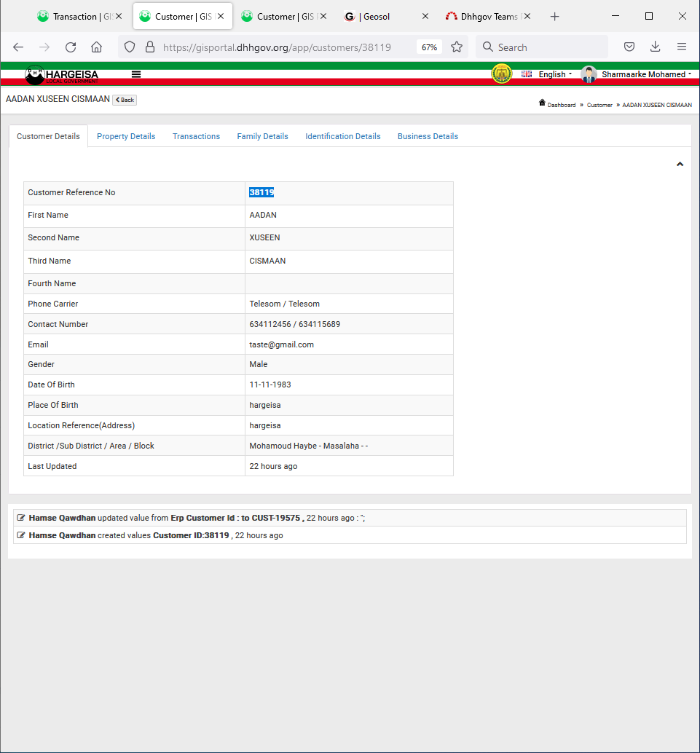Click the UK flag language icon
This screenshot has height=753, width=700.
click(527, 74)
